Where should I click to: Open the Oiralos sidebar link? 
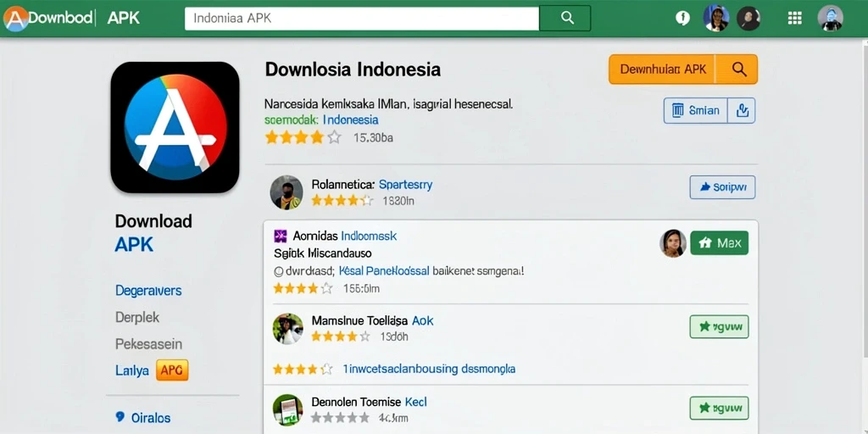[151, 418]
